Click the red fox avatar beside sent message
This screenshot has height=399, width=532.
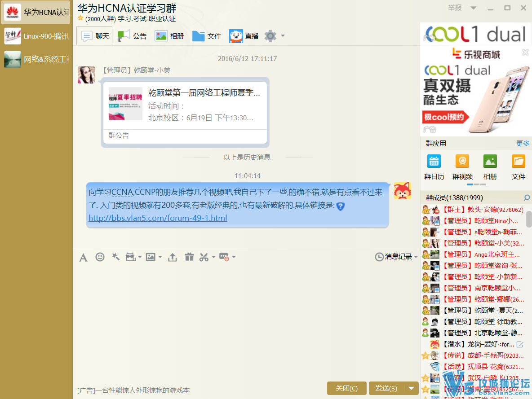(403, 191)
